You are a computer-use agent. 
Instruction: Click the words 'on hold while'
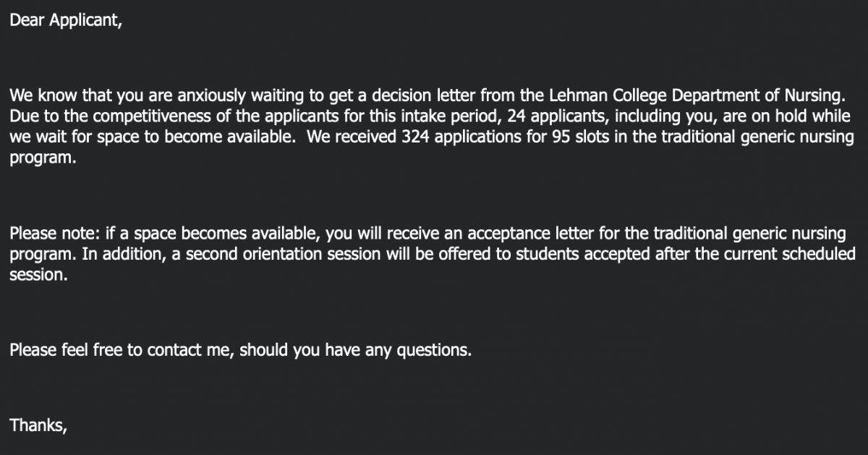pyautogui.click(x=802, y=117)
